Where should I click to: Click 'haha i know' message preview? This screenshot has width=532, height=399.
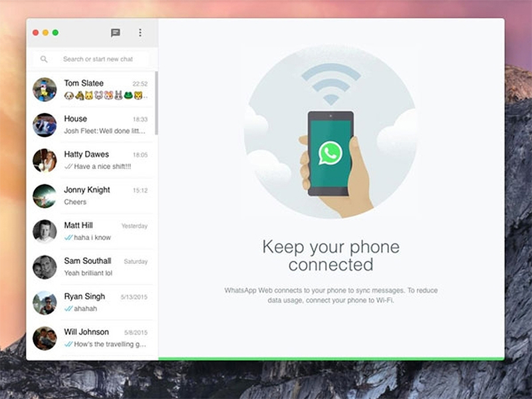click(92, 237)
